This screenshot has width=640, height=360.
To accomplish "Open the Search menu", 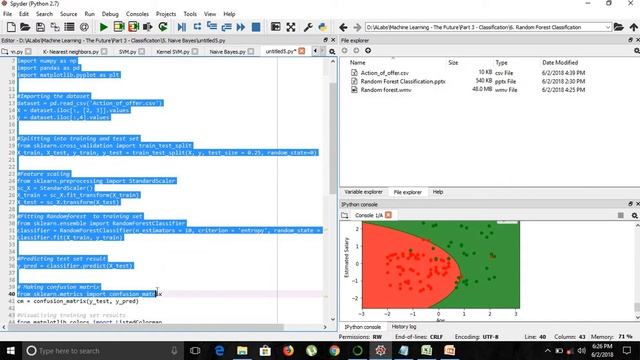I will [44, 14].
